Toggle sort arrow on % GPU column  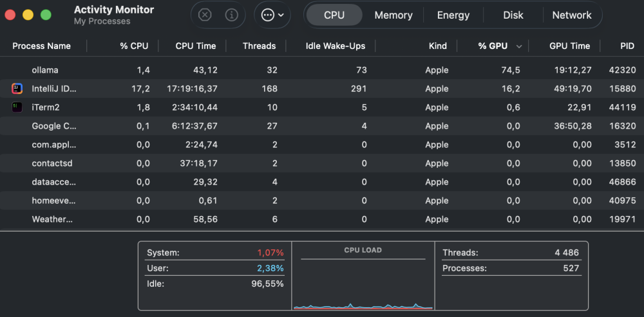point(519,46)
